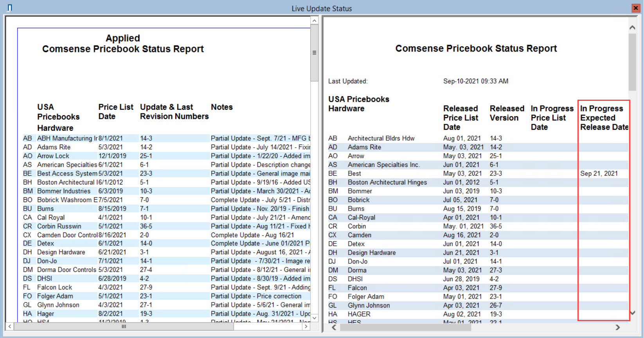Select 'American Specialties' in Applied report

point(67,165)
